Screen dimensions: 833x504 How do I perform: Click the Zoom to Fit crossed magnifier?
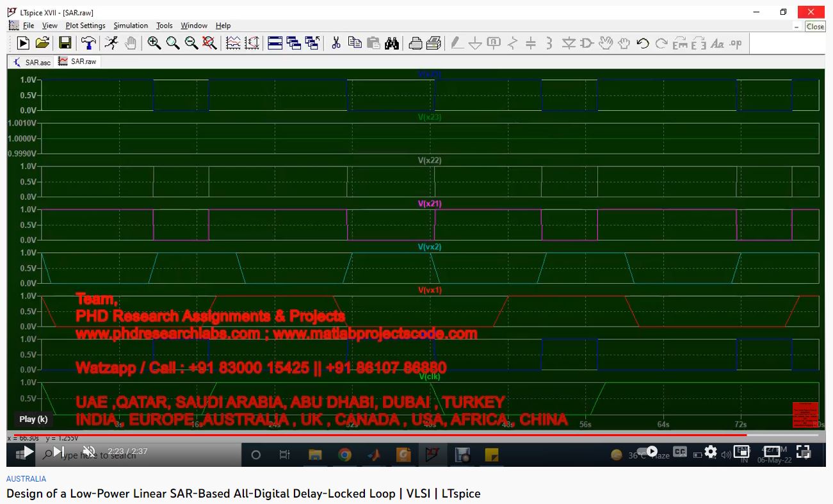209,43
